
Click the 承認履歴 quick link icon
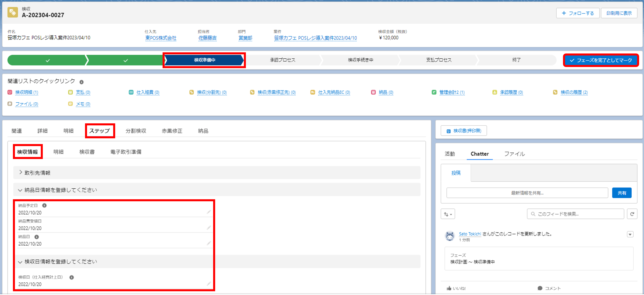[495, 92]
